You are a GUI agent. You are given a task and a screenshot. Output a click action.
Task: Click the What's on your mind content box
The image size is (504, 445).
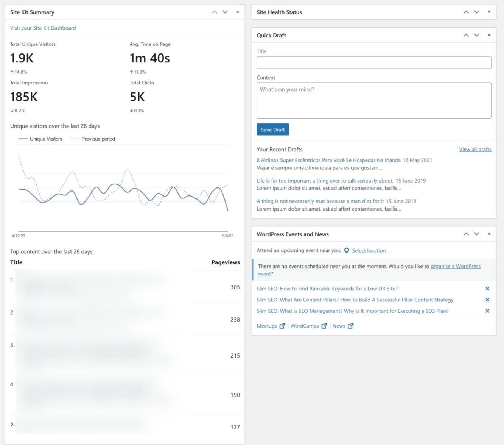[373, 100]
